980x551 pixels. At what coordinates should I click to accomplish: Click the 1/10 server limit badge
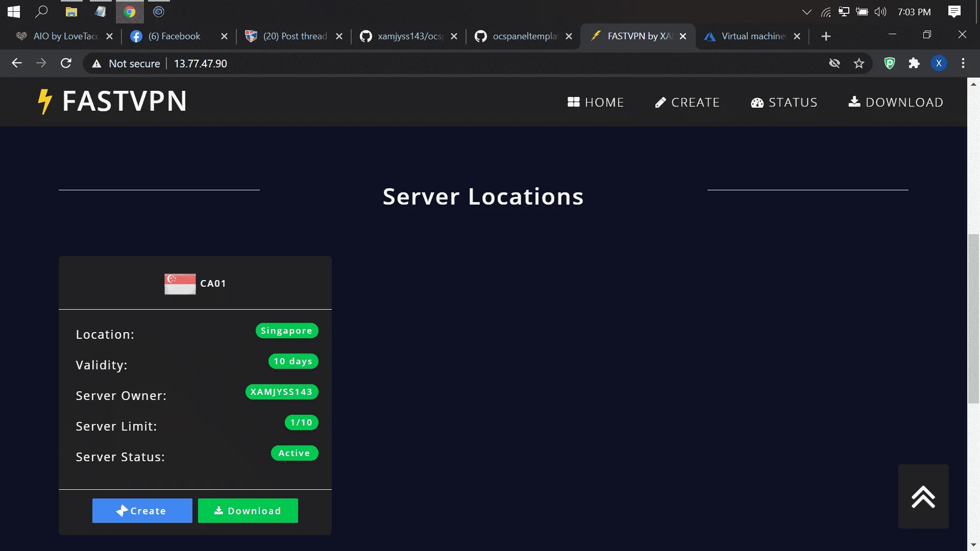coord(302,422)
